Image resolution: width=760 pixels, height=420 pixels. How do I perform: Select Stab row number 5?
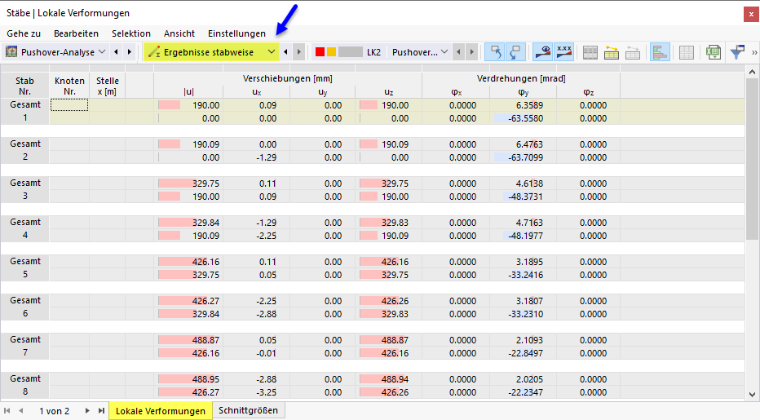tap(25, 274)
